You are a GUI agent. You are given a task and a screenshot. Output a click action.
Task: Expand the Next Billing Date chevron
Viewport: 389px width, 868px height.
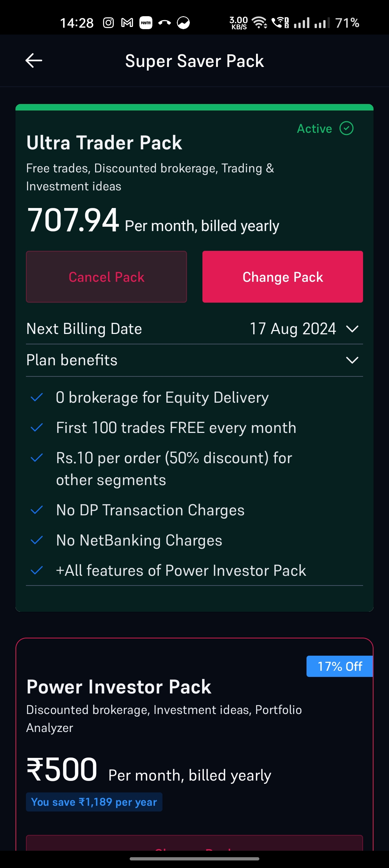pyautogui.click(x=352, y=329)
